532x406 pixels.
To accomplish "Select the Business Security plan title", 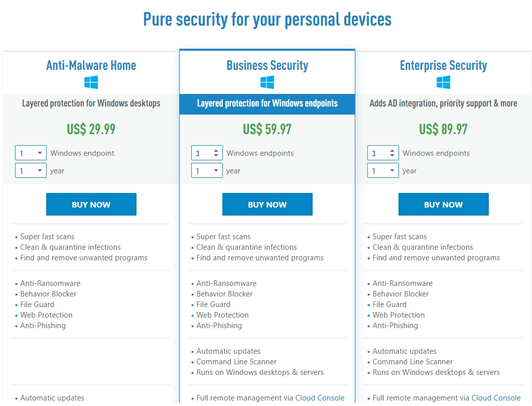I will (x=268, y=65).
